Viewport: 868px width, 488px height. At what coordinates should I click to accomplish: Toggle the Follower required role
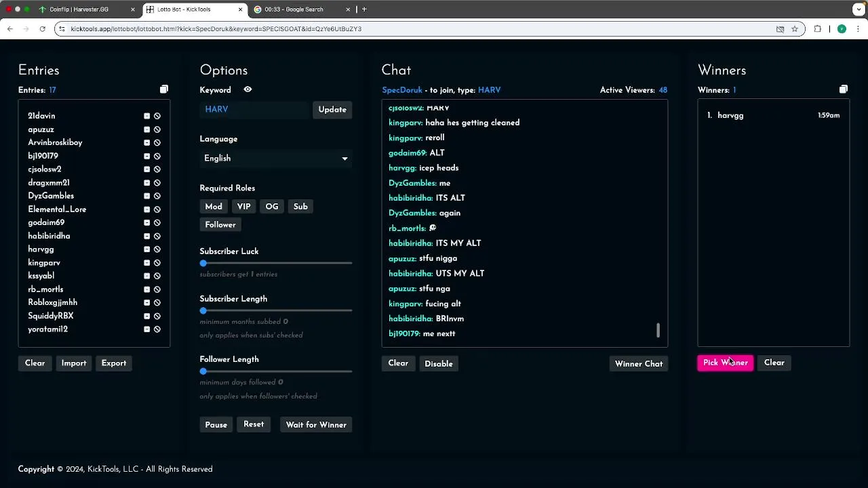(x=220, y=225)
